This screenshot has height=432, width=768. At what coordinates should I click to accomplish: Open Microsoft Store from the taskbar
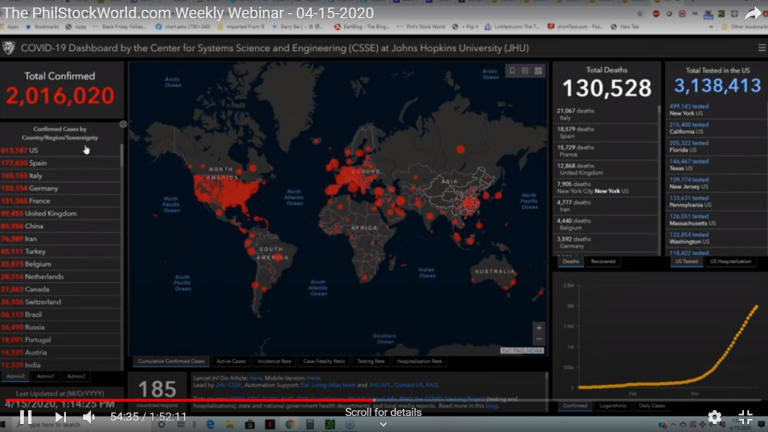(250, 425)
